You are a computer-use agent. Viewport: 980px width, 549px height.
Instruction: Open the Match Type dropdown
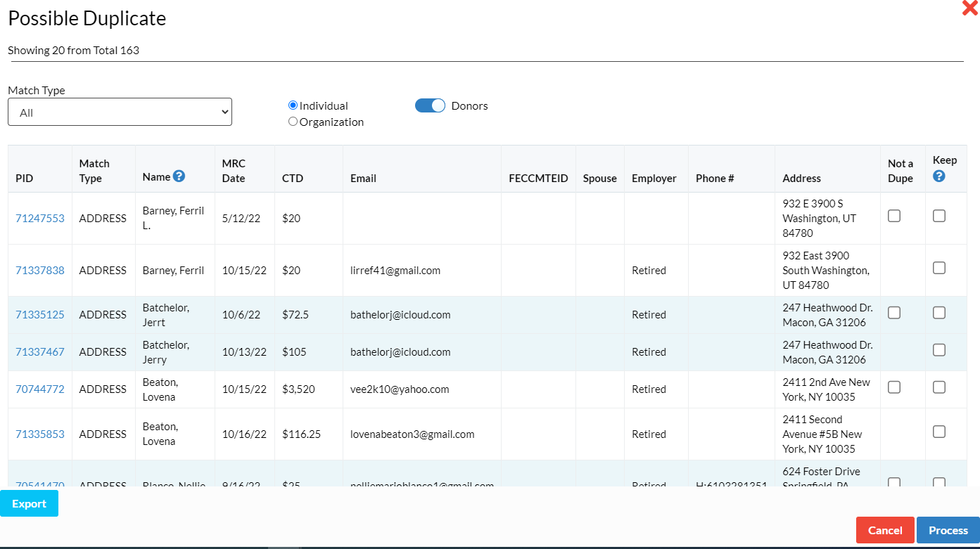point(120,112)
